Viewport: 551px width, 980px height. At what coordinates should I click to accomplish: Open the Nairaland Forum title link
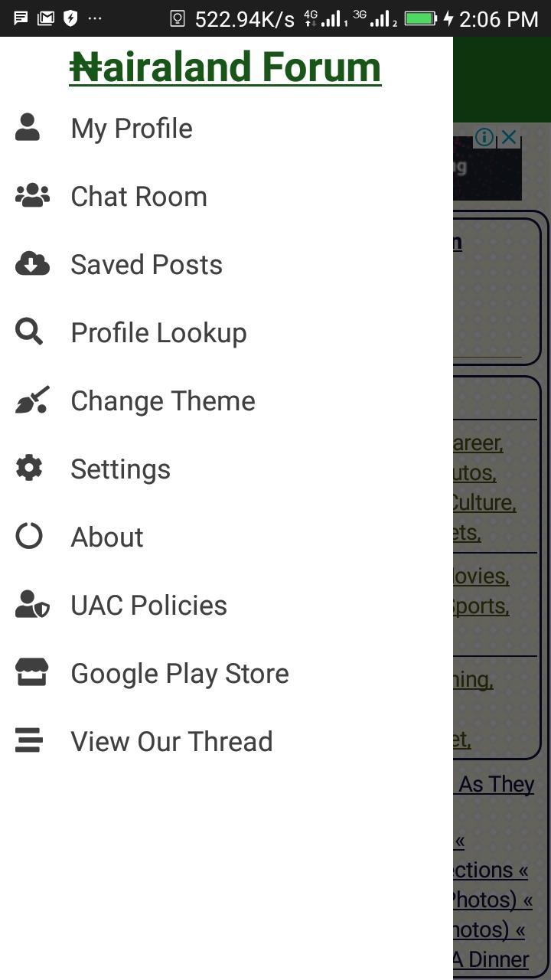tap(225, 67)
